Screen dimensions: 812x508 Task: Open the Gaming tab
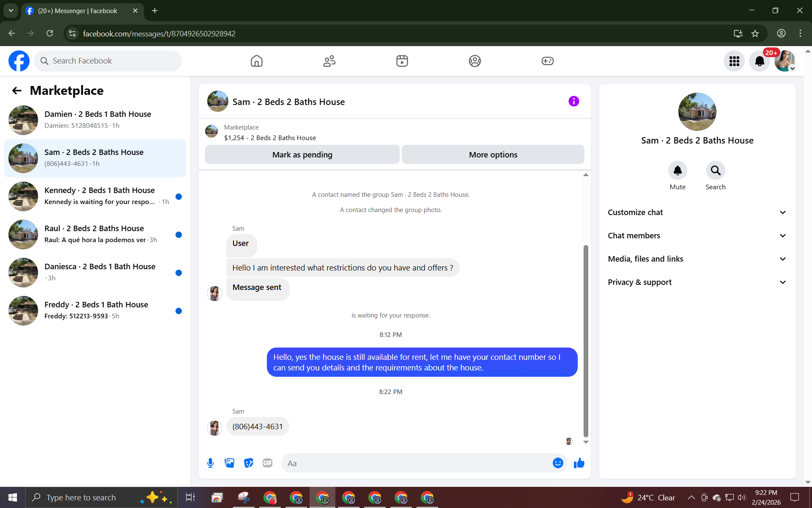pos(547,61)
